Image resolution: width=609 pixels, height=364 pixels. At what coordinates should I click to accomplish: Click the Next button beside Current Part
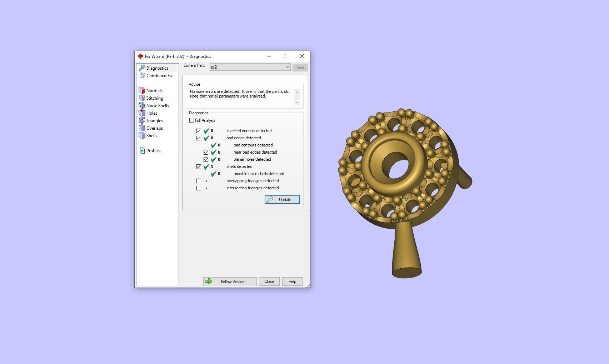300,68
